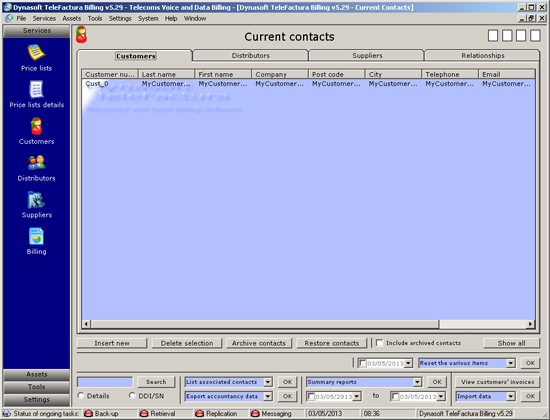Open the end date picker arrow after 'to'
Image resolution: width=550 pixels, height=420 pixels.
[x=441, y=396]
